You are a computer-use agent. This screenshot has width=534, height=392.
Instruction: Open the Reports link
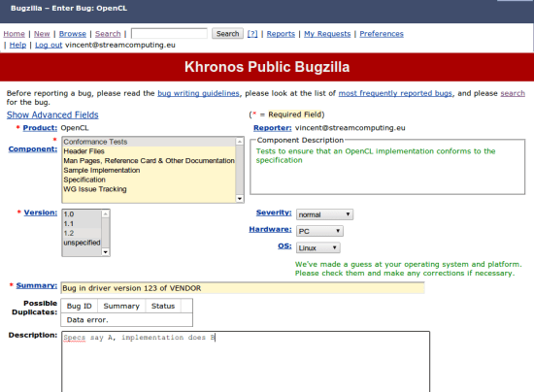point(281,34)
